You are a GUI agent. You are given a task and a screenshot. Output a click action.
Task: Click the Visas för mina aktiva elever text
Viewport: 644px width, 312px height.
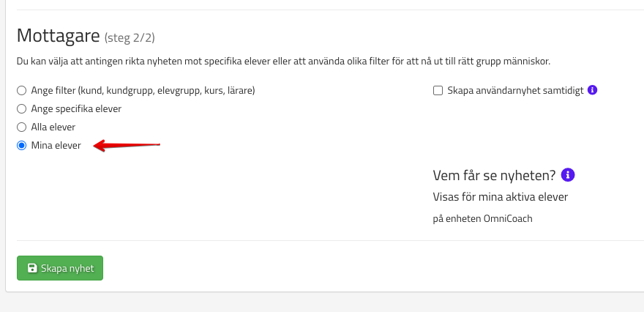(500, 197)
